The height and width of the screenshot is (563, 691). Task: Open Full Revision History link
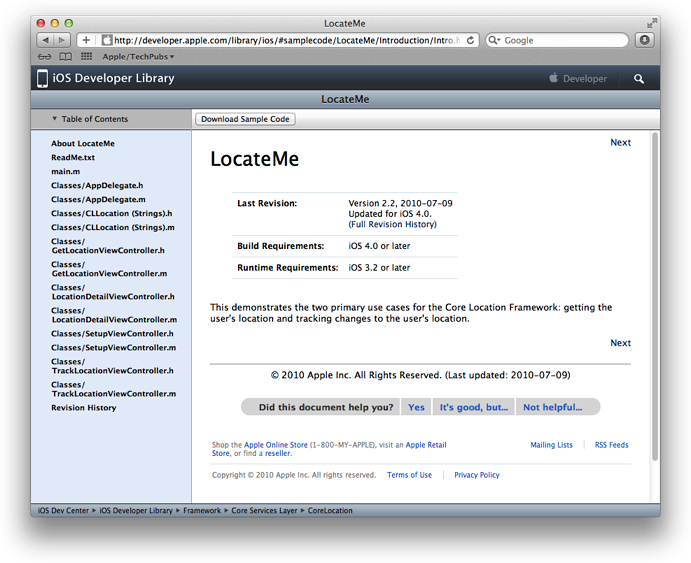[393, 224]
